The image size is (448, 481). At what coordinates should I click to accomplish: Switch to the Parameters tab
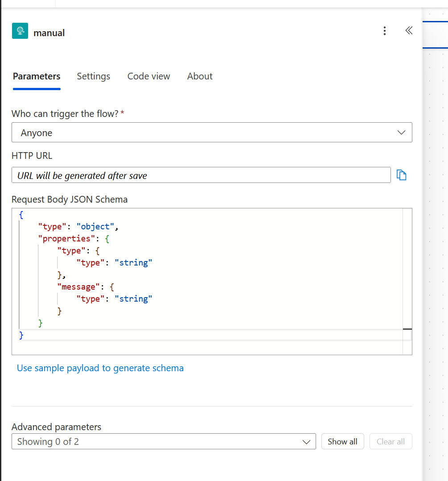[37, 76]
